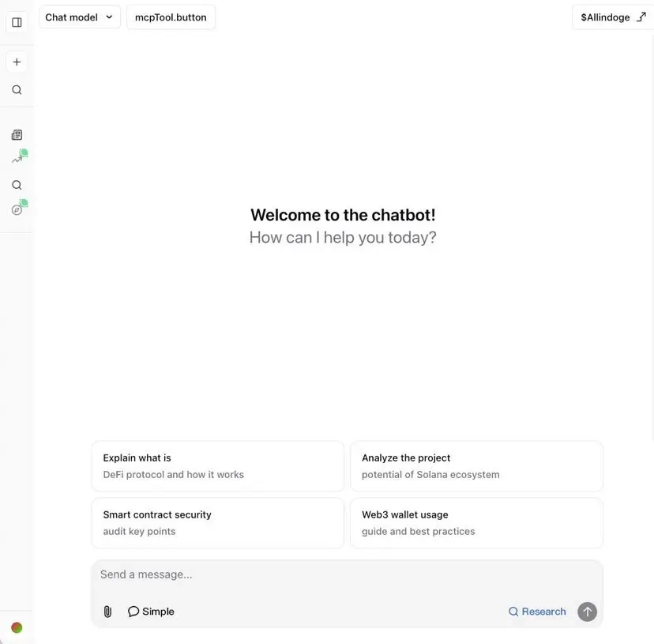Open the news feed icon in sidebar
The height and width of the screenshot is (644, 654).
[17, 135]
